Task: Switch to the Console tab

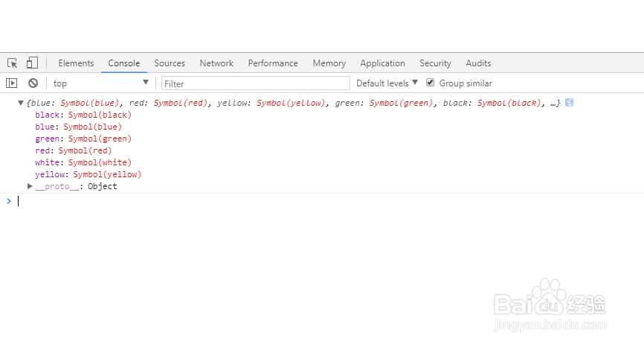Action: (124, 63)
